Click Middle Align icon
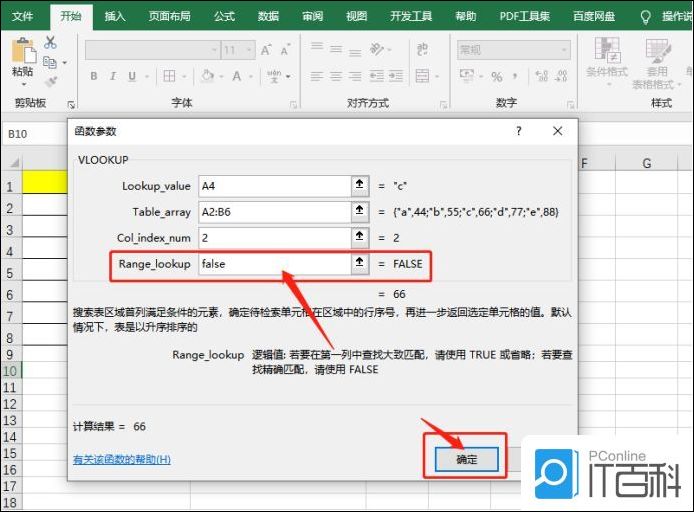 click(x=336, y=49)
